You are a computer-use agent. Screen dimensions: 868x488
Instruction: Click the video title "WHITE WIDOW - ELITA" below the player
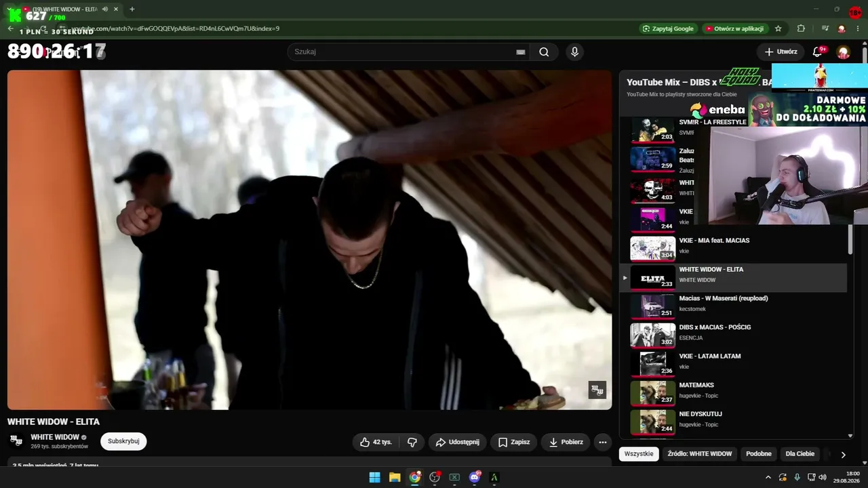click(54, 422)
